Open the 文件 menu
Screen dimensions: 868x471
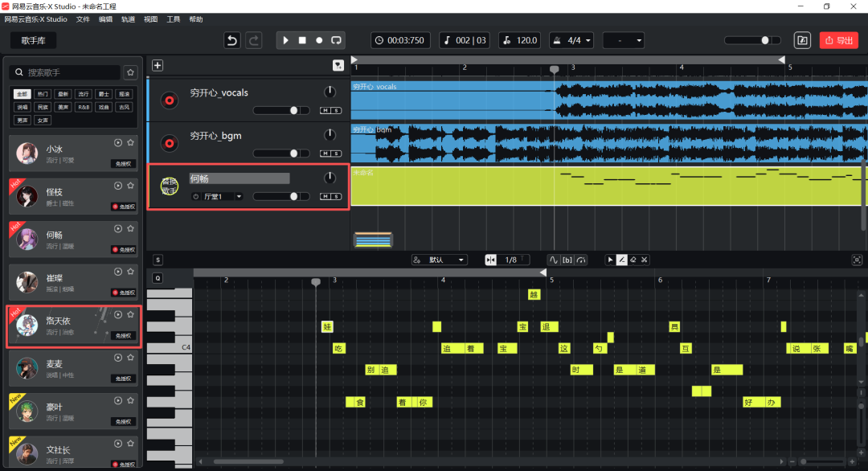coord(83,18)
